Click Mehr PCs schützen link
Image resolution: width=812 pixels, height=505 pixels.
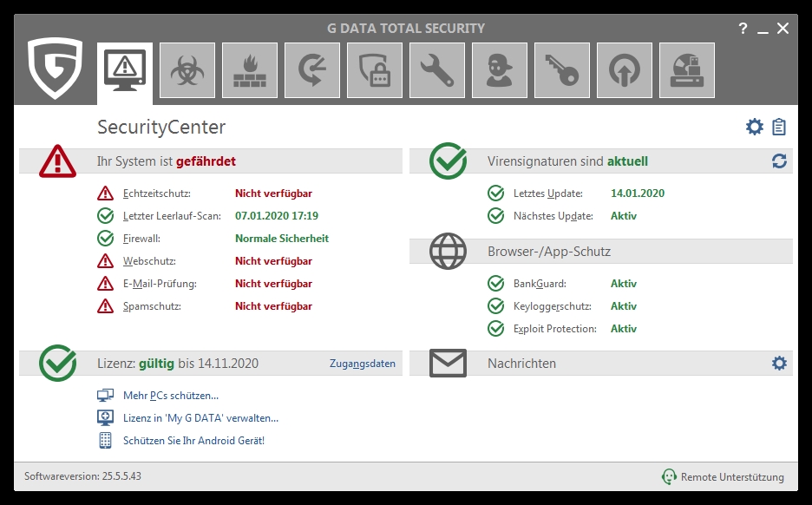(171, 396)
